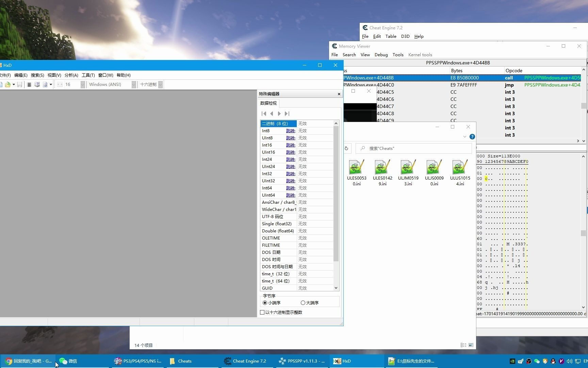This screenshot has width=588, height=368.
Task: Click the next byte arrow icon
Action: click(279, 114)
